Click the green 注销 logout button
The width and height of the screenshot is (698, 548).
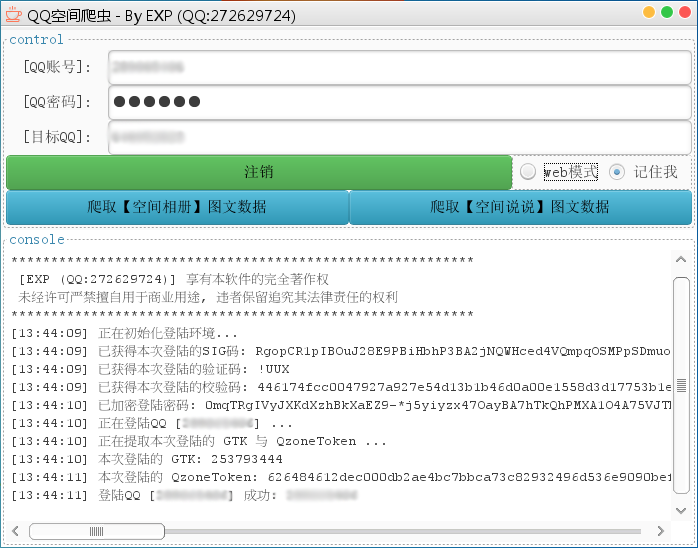(x=259, y=172)
